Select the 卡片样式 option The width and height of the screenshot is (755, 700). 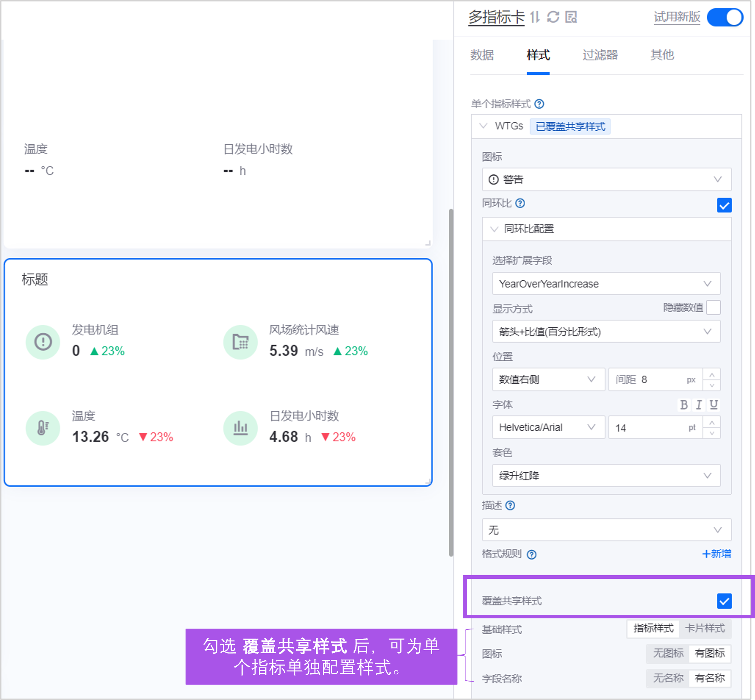pyautogui.click(x=704, y=628)
